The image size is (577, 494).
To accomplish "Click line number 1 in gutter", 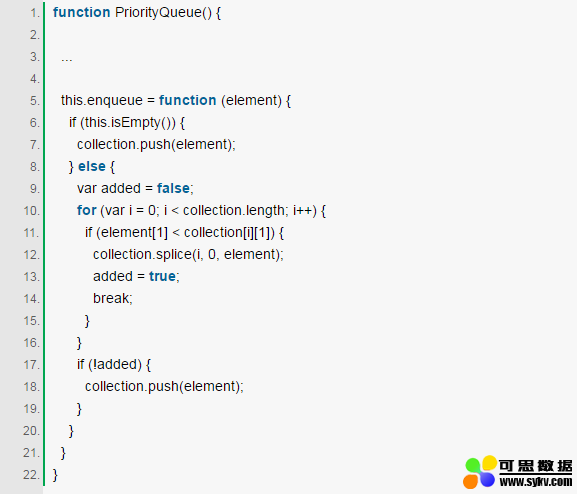I will coord(35,13).
